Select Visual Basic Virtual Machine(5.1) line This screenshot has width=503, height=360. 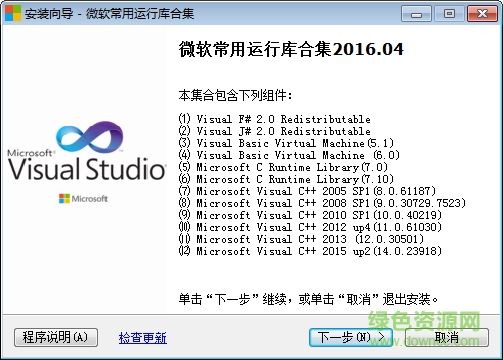(286, 143)
